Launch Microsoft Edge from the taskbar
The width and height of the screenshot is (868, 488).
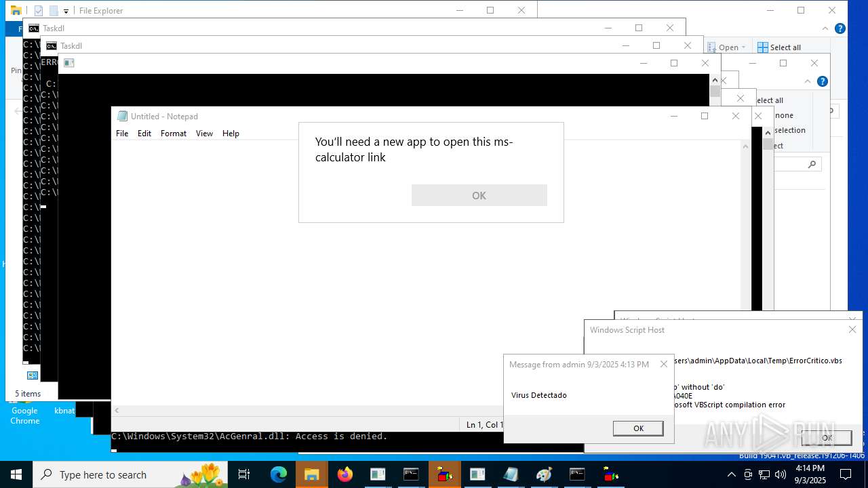(x=279, y=474)
